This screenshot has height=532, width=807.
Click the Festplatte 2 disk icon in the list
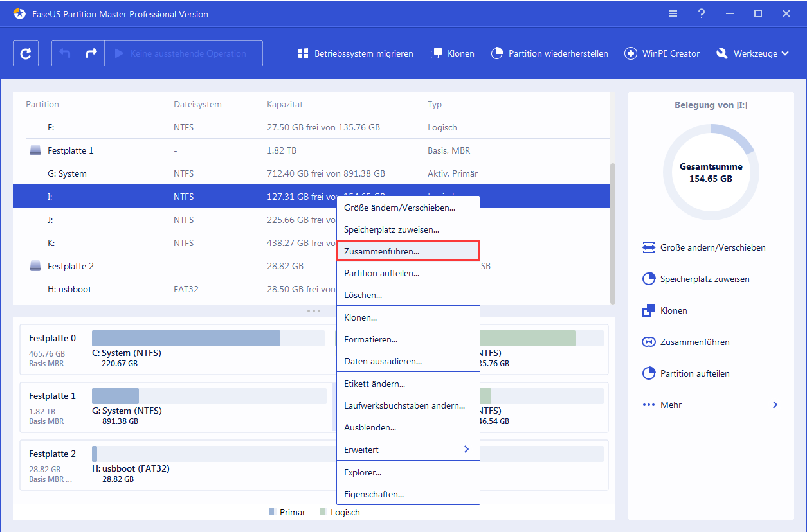(x=35, y=266)
